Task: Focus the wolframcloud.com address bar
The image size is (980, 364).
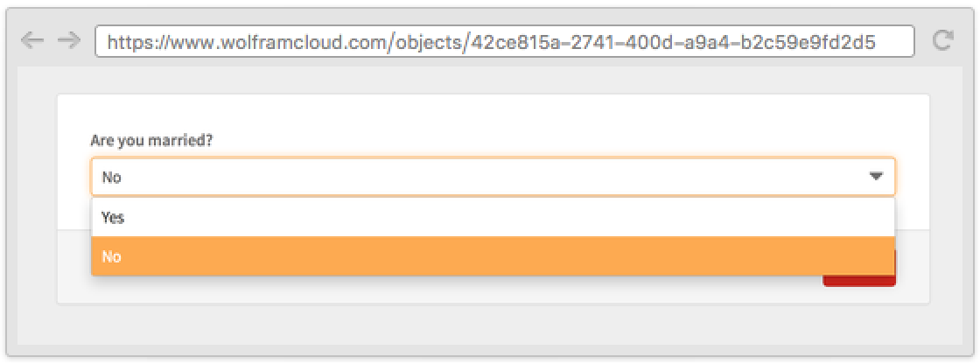Action: click(x=504, y=41)
